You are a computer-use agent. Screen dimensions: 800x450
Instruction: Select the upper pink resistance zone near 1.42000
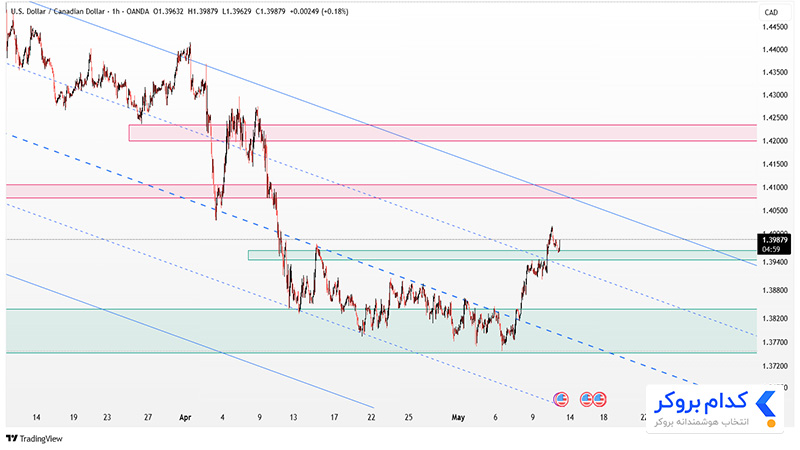point(442,133)
